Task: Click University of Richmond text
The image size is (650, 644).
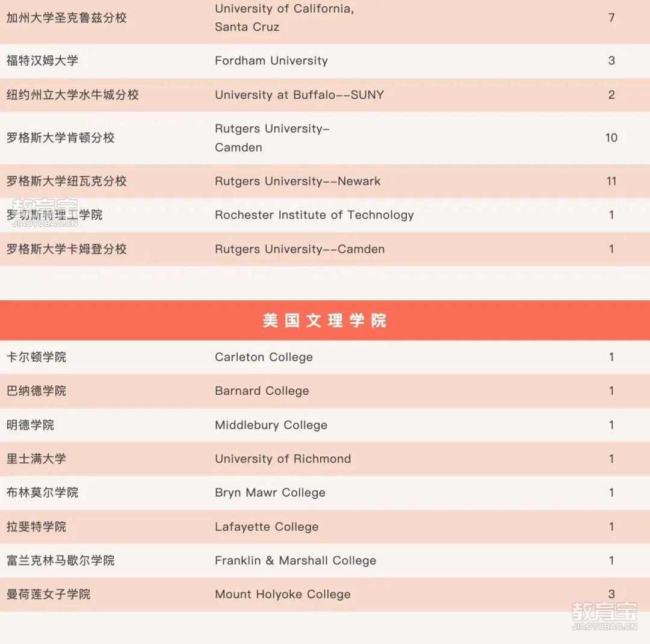Action: pos(283,459)
